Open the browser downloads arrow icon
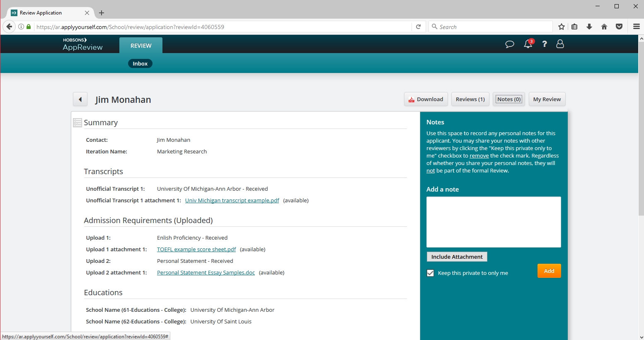 point(589,27)
